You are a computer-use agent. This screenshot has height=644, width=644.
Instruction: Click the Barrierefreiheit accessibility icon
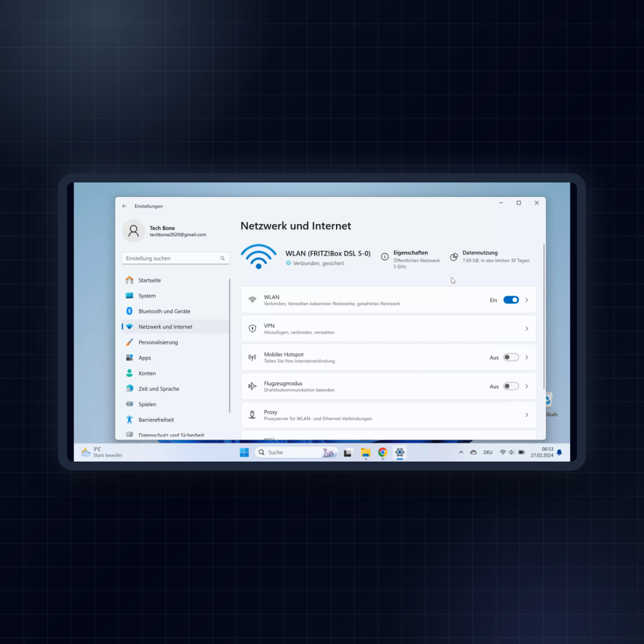(x=129, y=420)
